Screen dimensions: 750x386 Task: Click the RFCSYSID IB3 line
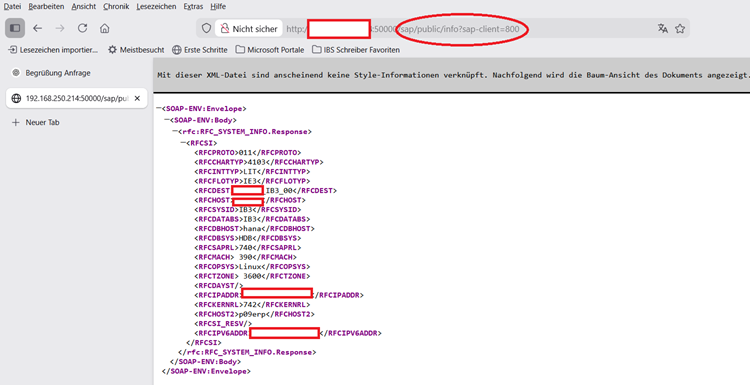pyautogui.click(x=248, y=210)
